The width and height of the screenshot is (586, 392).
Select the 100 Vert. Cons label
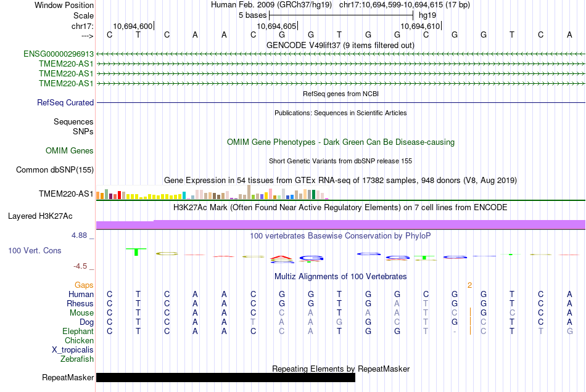coord(35,250)
